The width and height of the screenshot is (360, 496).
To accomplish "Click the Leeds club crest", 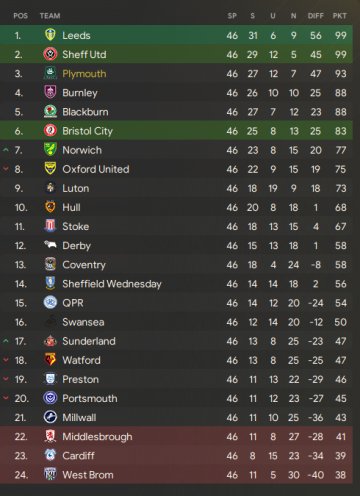I will point(50,35).
